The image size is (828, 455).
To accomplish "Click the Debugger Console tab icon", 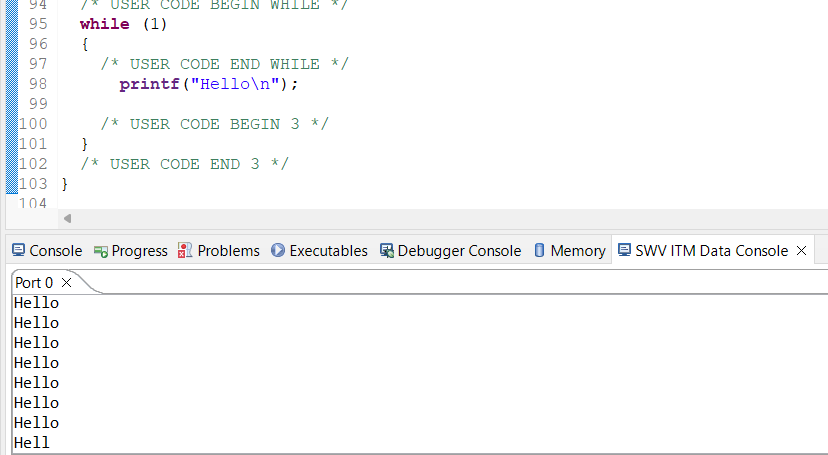I will coord(387,251).
